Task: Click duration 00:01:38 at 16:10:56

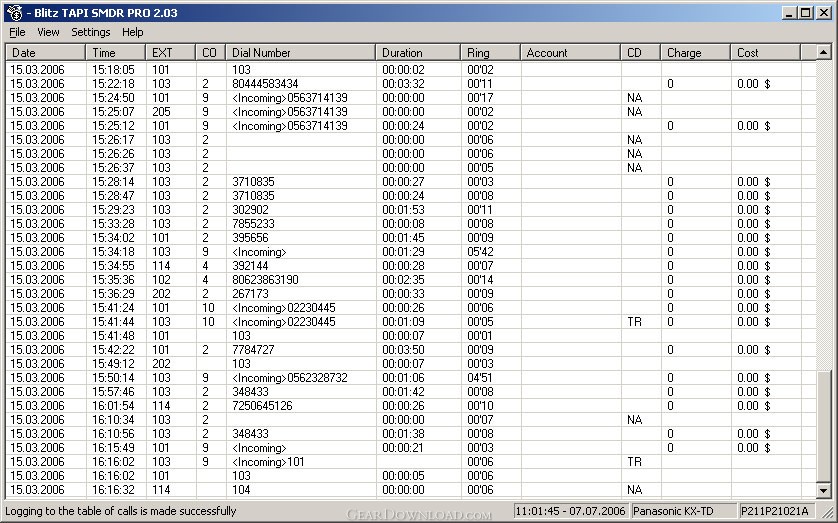Action: [403, 434]
